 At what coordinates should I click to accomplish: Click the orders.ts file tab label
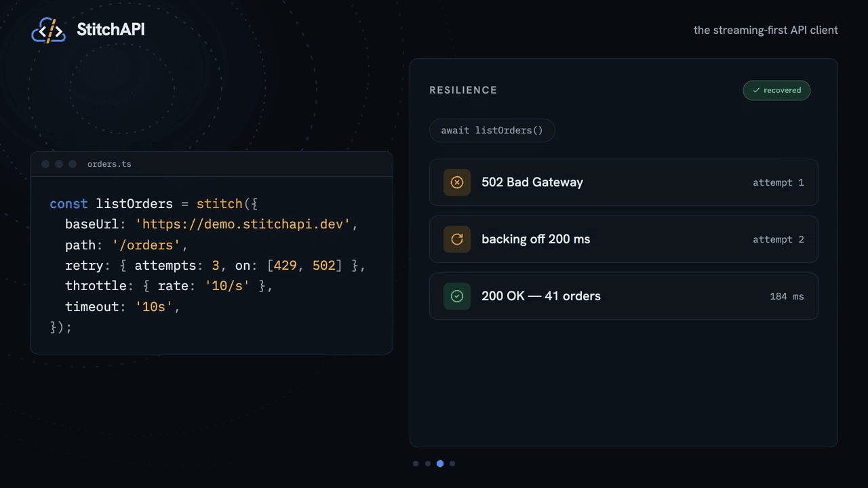[109, 164]
